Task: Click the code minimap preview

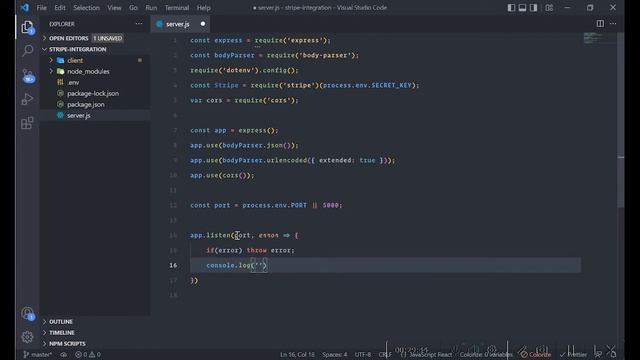Action: click(598, 39)
